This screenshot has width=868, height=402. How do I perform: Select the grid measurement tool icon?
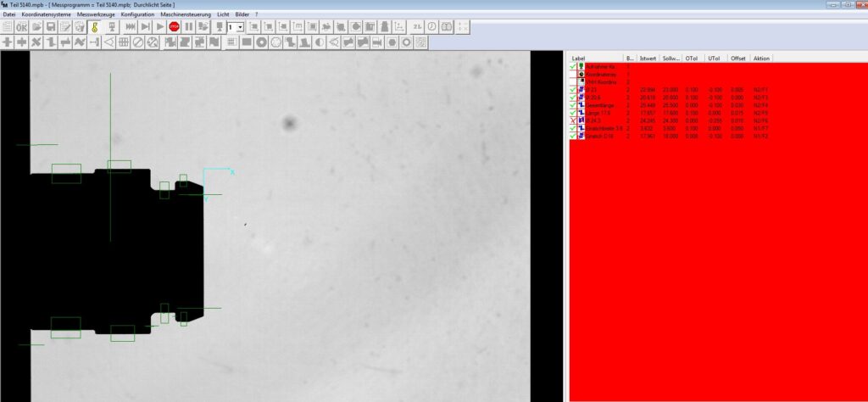[124, 42]
